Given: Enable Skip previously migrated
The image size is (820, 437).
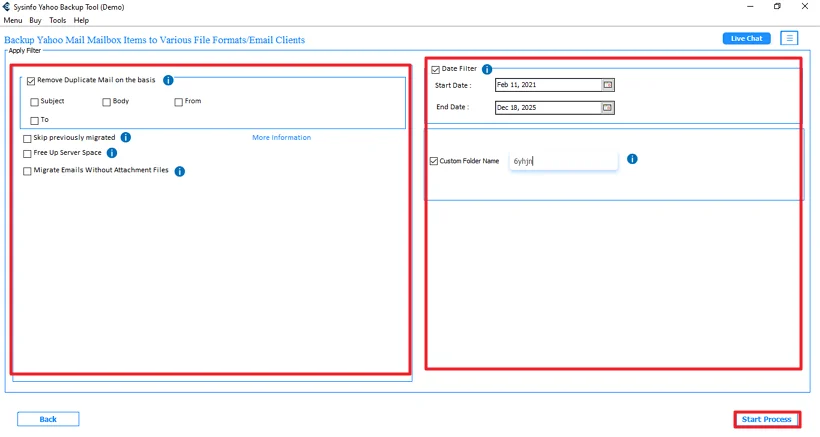Looking at the screenshot, I should click(27, 139).
